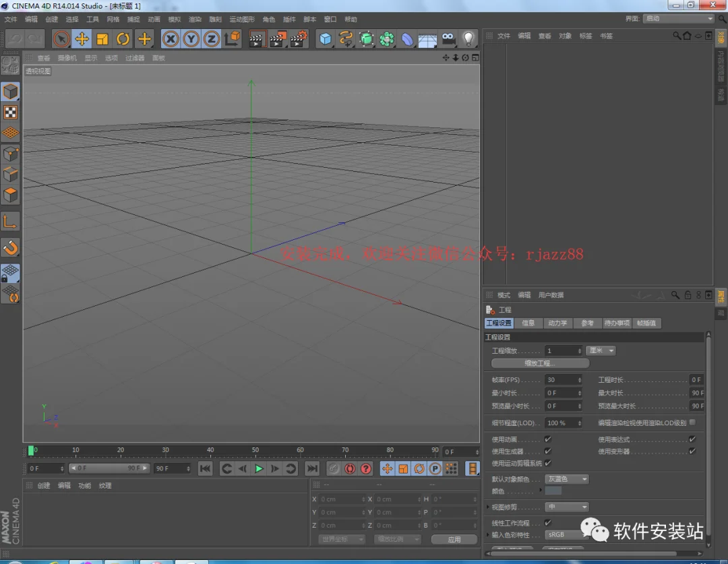Add a camera object
728x564 pixels.
click(x=448, y=39)
